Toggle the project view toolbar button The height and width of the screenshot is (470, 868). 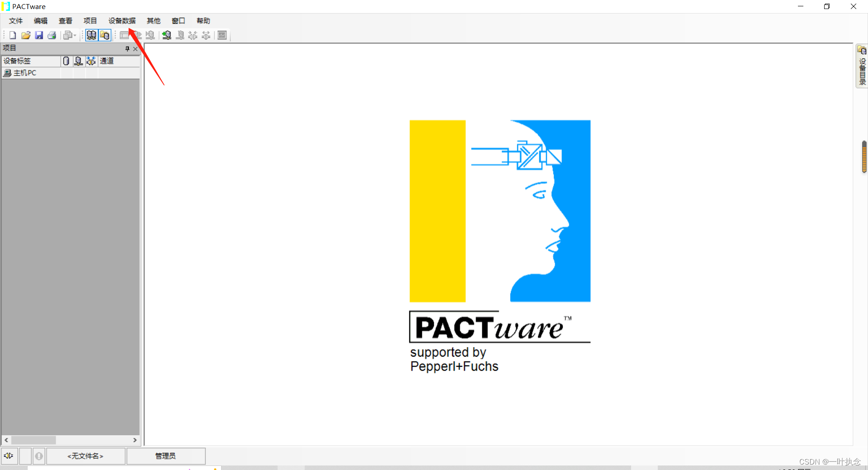click(92, 35)
